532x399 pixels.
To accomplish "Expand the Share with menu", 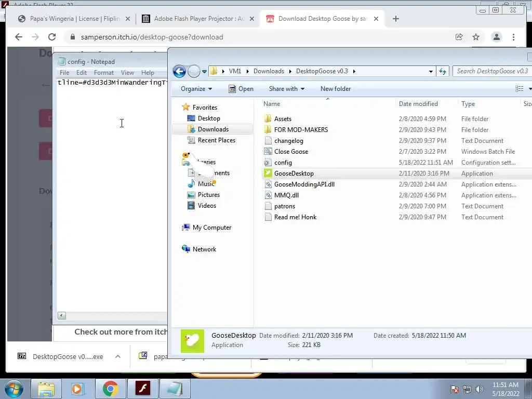I will tap(287, 89).
